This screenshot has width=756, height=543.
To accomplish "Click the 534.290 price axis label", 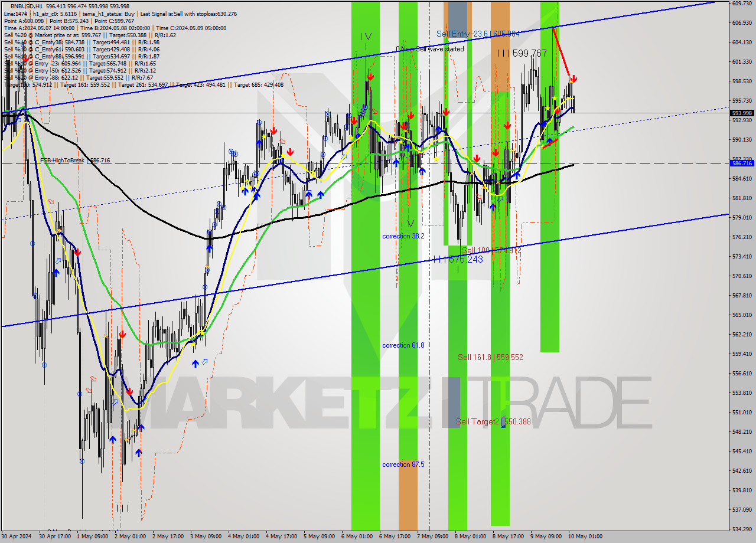I will 742,529.
